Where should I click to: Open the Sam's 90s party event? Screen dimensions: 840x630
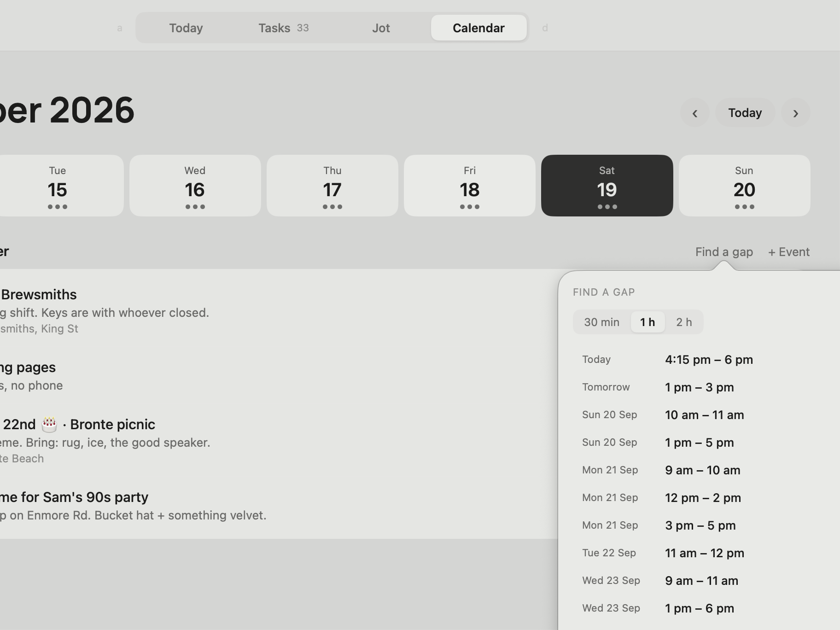click(279, 506)
